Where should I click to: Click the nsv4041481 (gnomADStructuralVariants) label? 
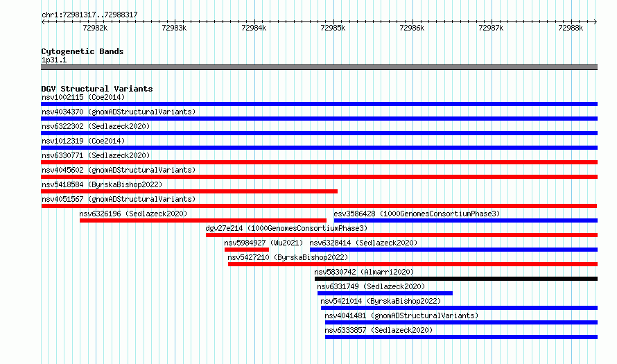click(401, 315)
